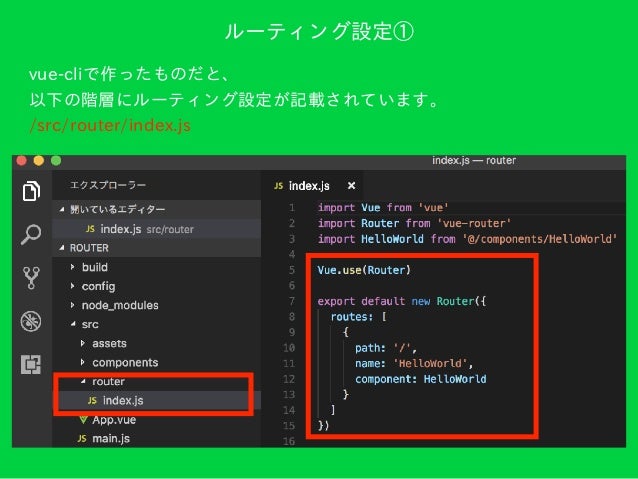Click the yellow minimize window button

point(39,161)
